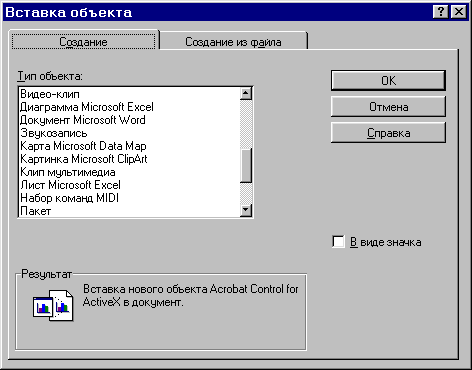
Task: Click the object list scrollbar thumb
Action: 246,165
